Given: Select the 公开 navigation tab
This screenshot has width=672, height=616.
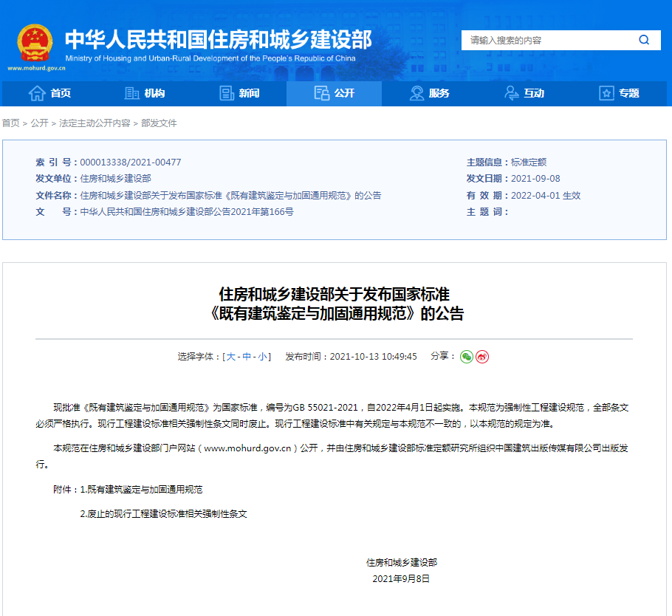Looking at the screenshot, I should (335, 93).
